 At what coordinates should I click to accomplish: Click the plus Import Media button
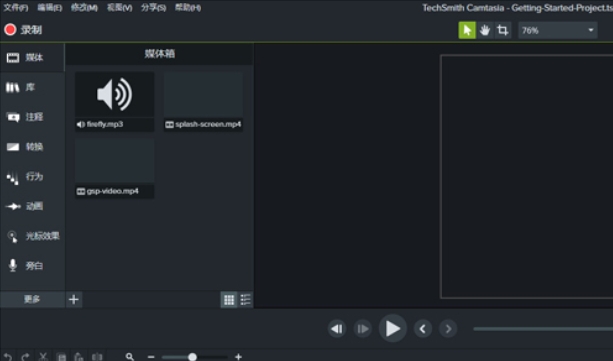pos(74,300)
